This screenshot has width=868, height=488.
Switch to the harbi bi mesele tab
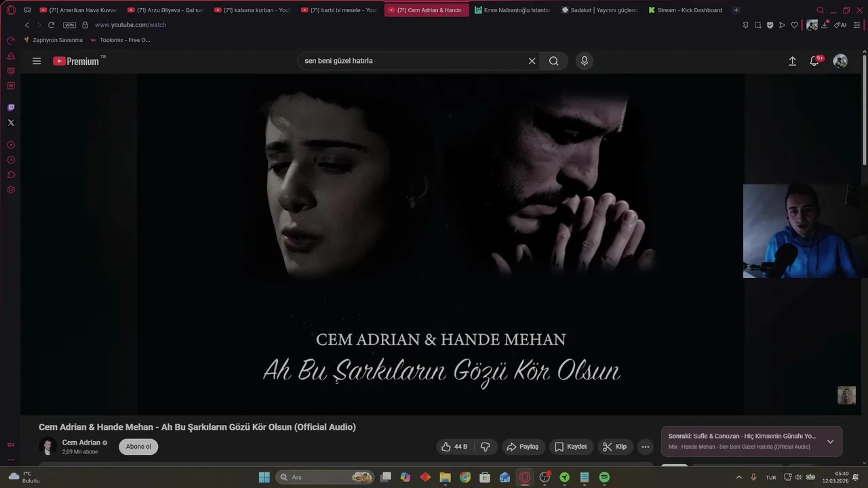click(339, 10)
